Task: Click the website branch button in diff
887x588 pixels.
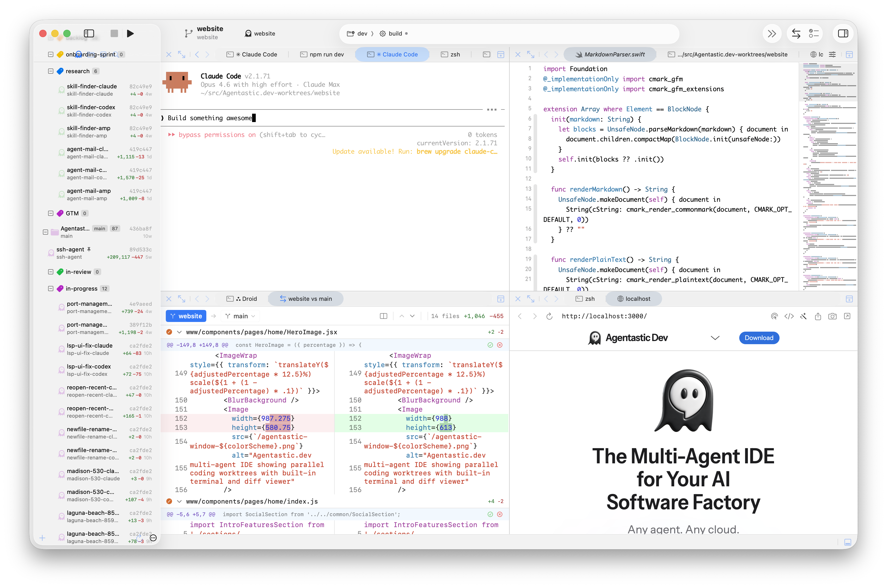Action: 186,316
